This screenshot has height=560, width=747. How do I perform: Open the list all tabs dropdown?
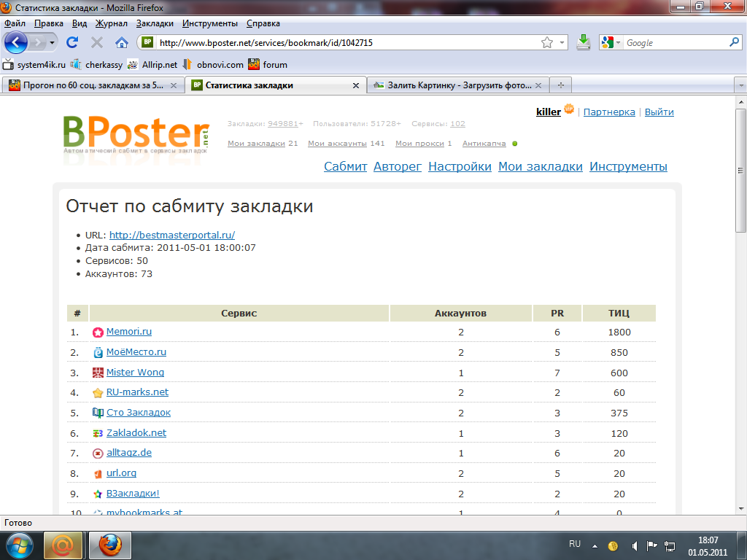pos(741,86)
